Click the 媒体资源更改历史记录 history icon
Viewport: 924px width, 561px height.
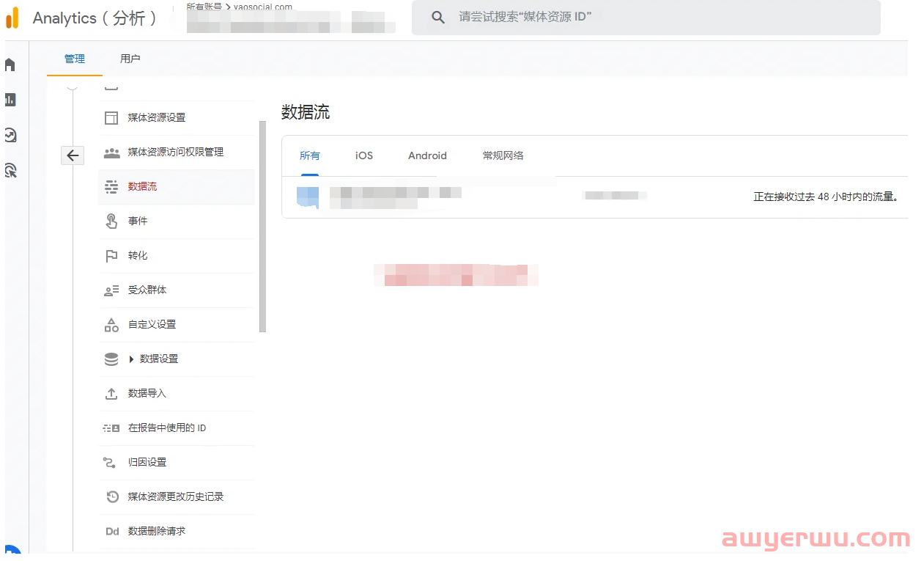coord(112,497)
